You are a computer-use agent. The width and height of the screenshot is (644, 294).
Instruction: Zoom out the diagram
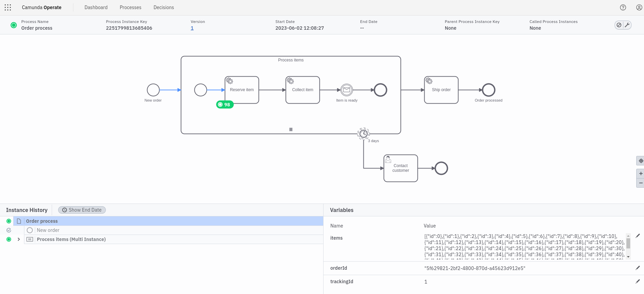pos(641,183)
